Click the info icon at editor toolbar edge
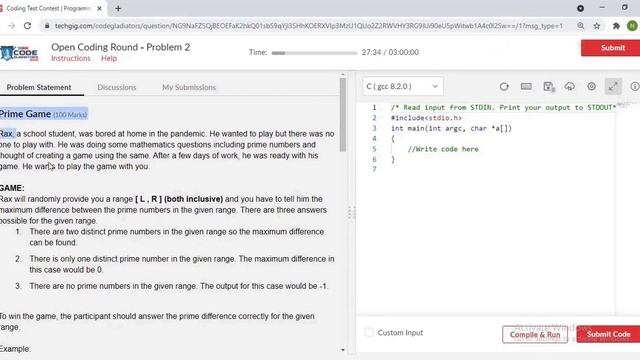640x360 pixels. [x=635, y=86]
